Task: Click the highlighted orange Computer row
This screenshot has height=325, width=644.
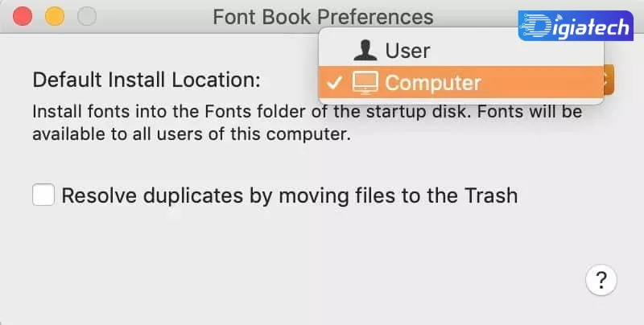Action: point(460,82)
